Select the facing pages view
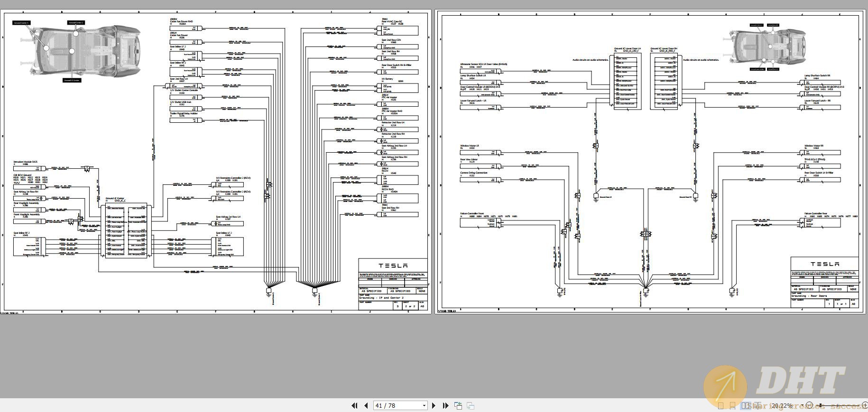868x412 pixels. (x=746, y=406)
